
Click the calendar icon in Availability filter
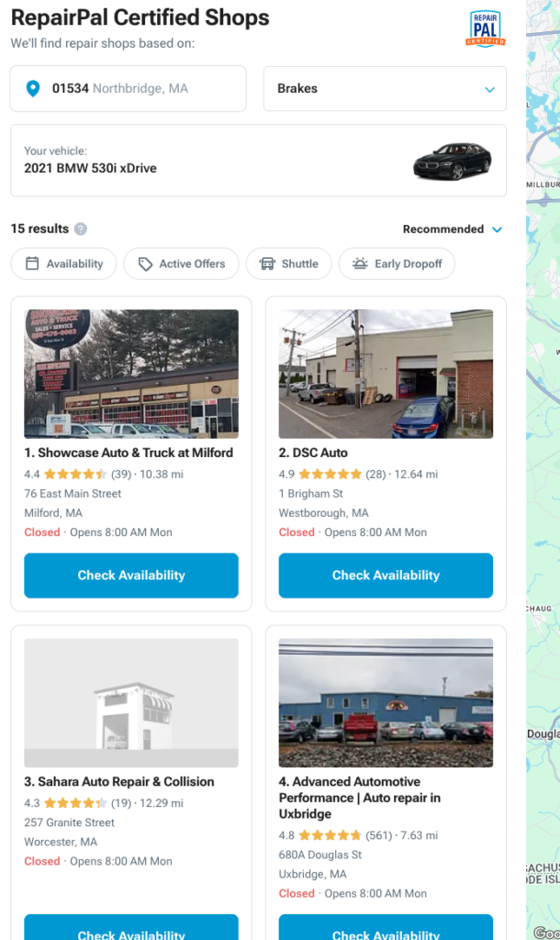click(x=32, y=263)
